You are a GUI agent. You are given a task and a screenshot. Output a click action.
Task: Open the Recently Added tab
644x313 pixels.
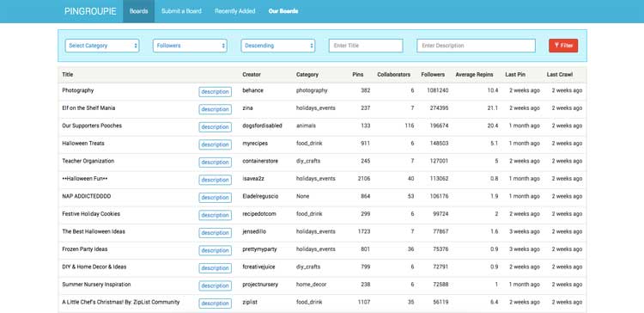tap(235, 11)
